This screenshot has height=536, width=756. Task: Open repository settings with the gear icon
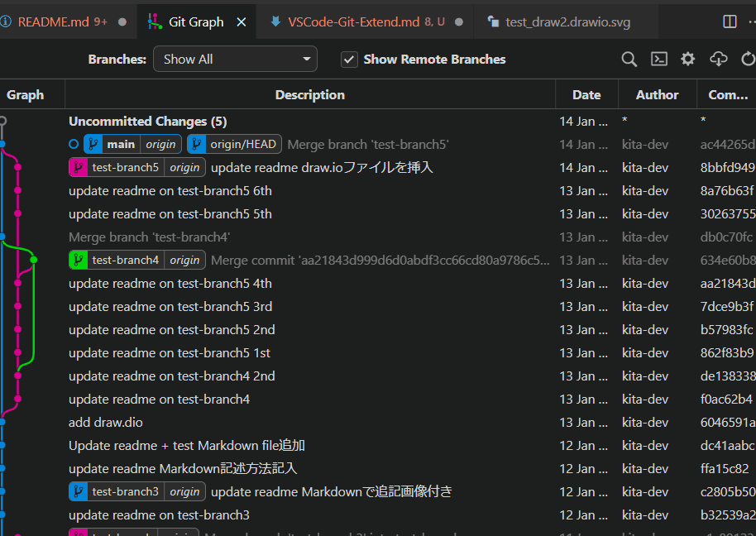(688, 59)
